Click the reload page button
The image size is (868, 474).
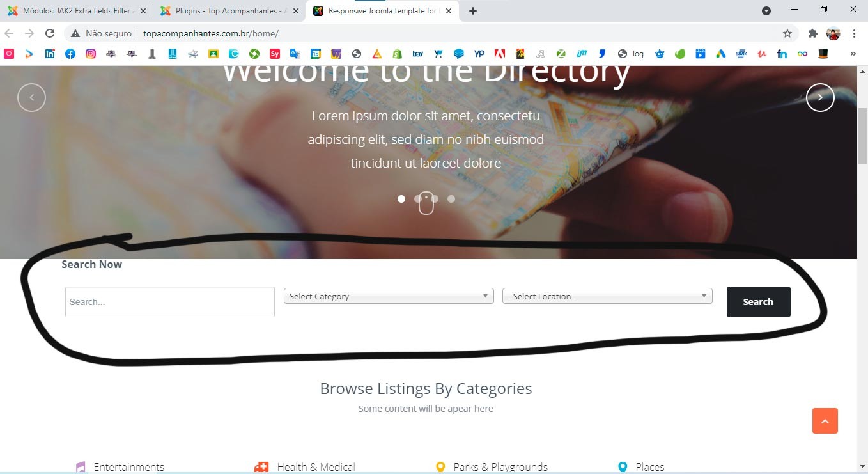50,33
